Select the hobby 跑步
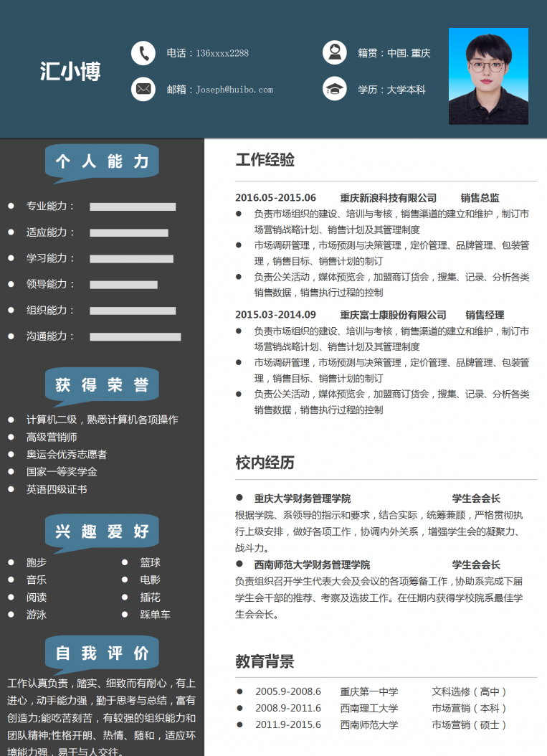547x756 pixels. [x=36, y=562]
